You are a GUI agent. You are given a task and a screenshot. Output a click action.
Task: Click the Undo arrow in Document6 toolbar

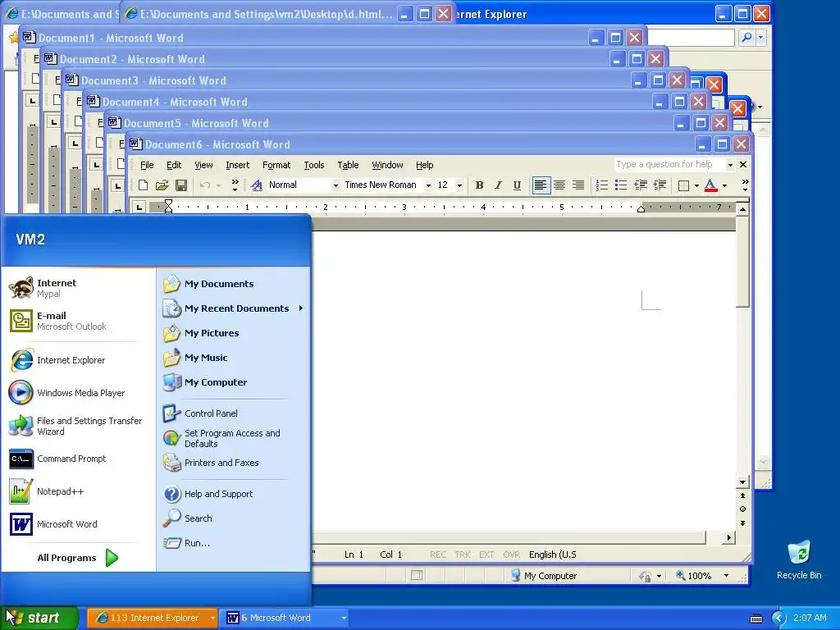coord(204,185)
